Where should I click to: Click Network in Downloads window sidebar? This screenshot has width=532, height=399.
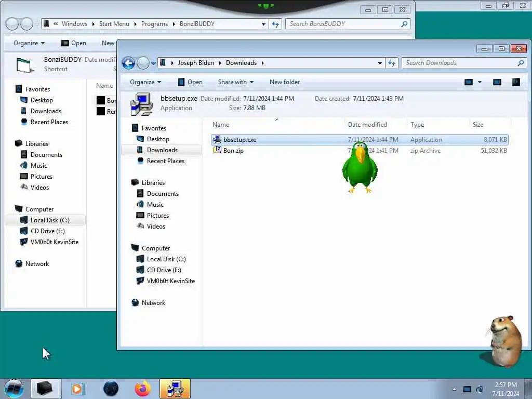153,303
